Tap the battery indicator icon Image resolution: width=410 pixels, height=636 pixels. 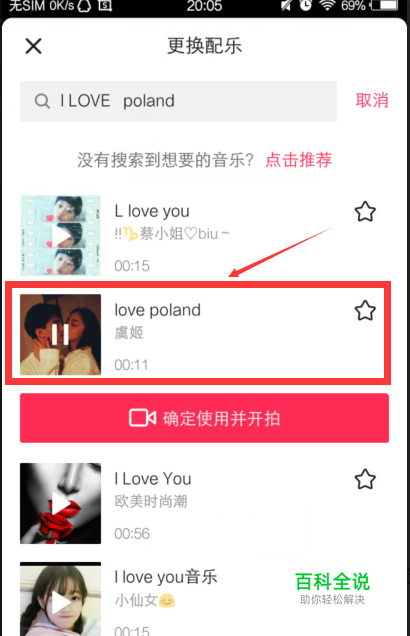[x=385, y=5]
